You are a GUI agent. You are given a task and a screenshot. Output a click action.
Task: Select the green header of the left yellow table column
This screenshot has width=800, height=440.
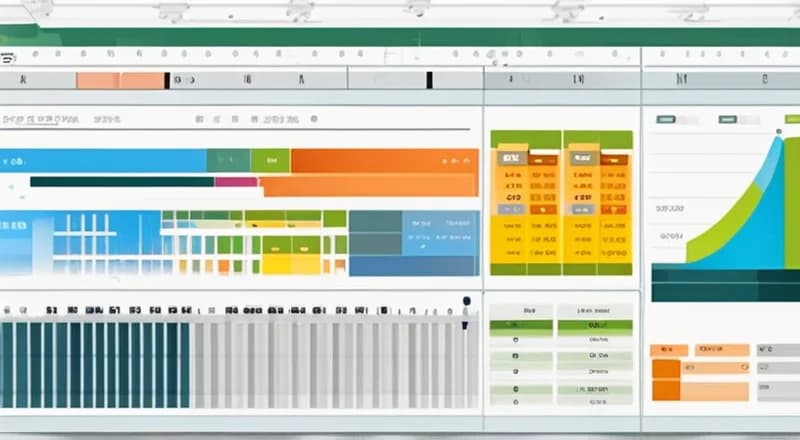point(525,139)
